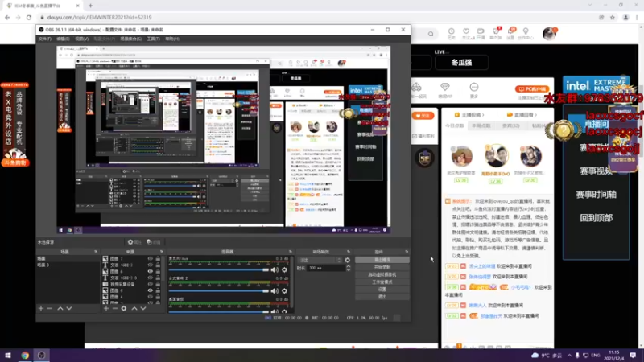
Task: Click 启动虚拟摄像机 button
Action: coord(382,274)
